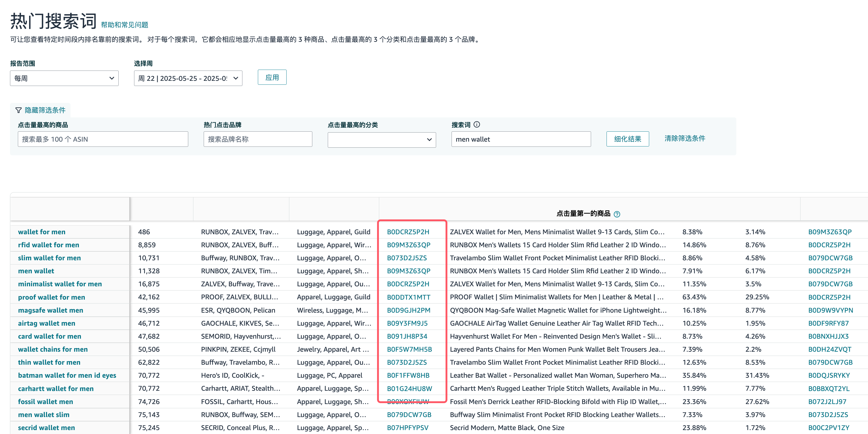Open first-product ASIN B0F5W7MH5B
Viewport: 868px width, 434px height.
click(409, 350)
